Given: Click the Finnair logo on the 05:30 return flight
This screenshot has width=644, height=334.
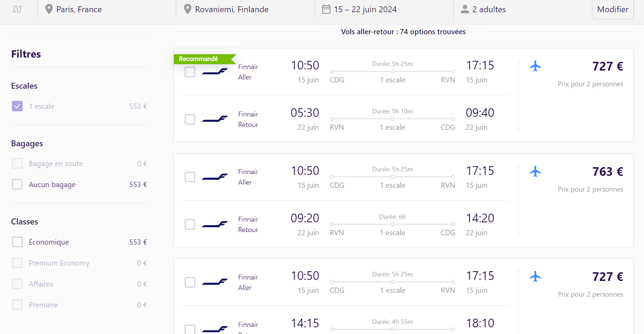Looking at the screenshot, I should (215, 119).
